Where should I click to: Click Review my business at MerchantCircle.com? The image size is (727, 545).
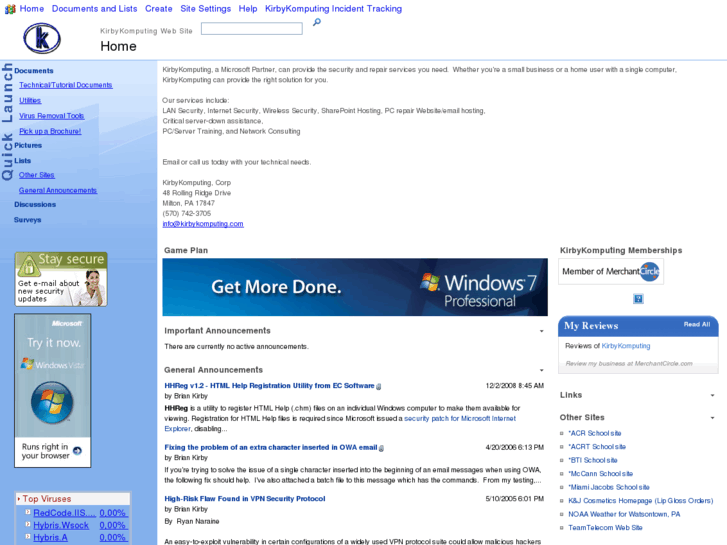tap(629, 364)
